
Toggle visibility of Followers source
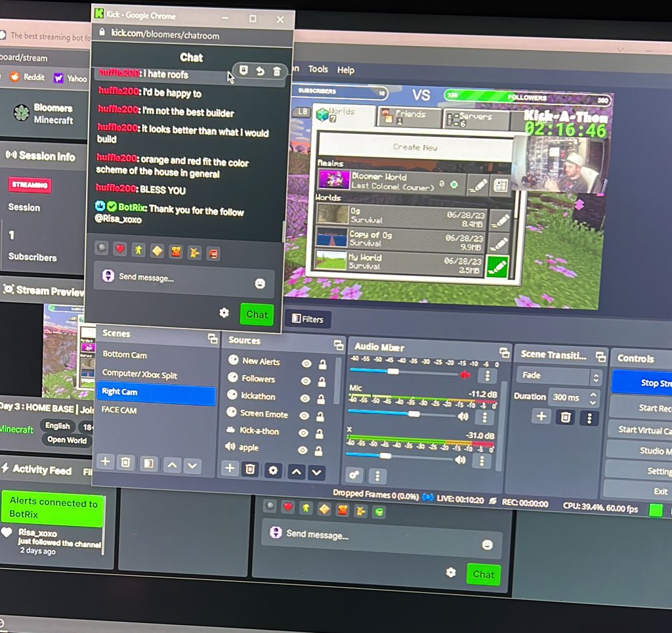tap(306, 381)
